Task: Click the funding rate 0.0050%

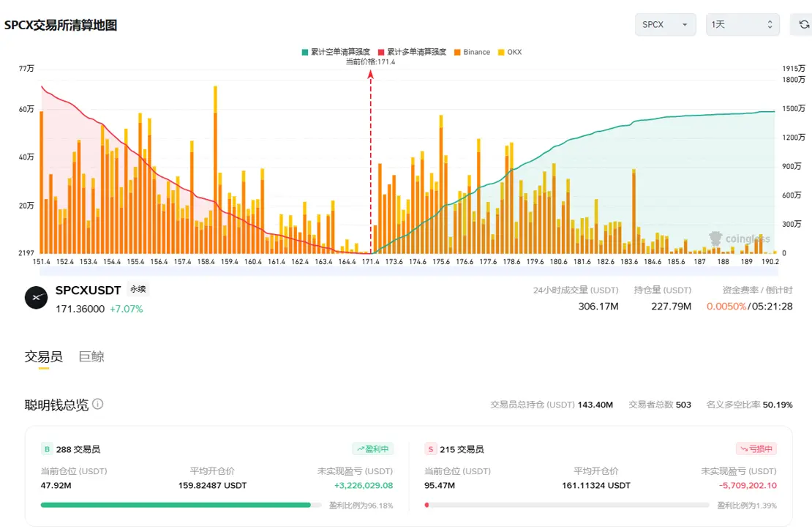Action: [726, 307]
